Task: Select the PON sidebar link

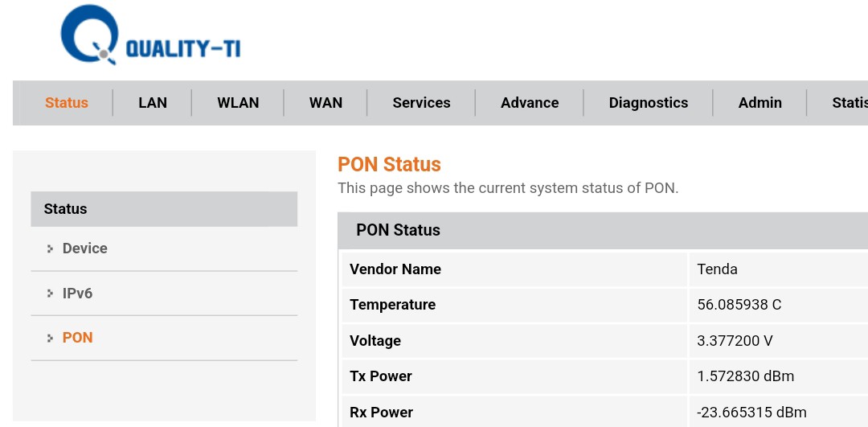Action: pos(78,338)
